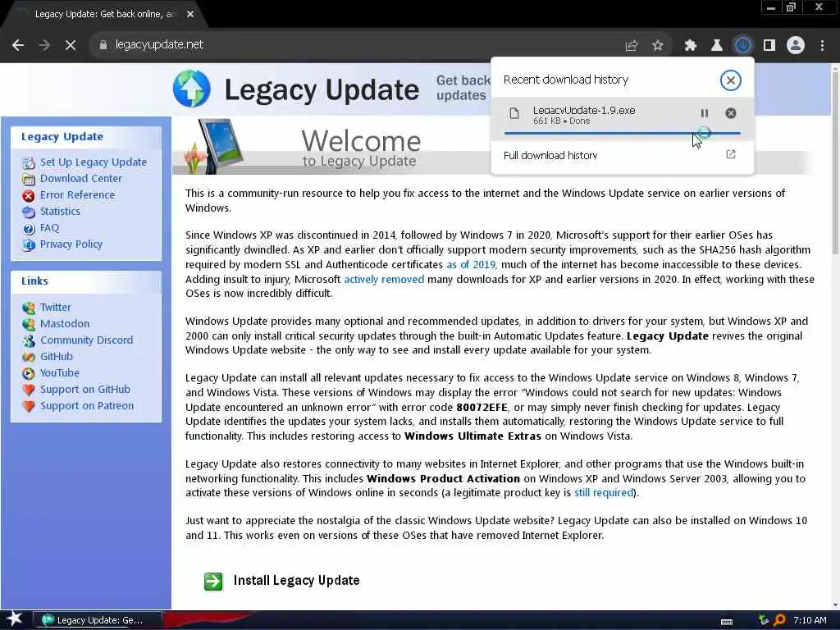Click the green arrow Install Legacy Update icon

[x=213, y=582]
